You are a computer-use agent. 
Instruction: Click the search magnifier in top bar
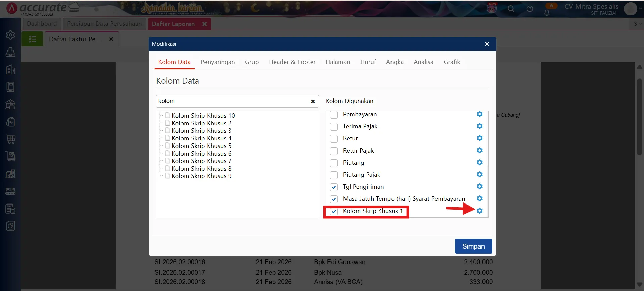(x=511, y=9)
